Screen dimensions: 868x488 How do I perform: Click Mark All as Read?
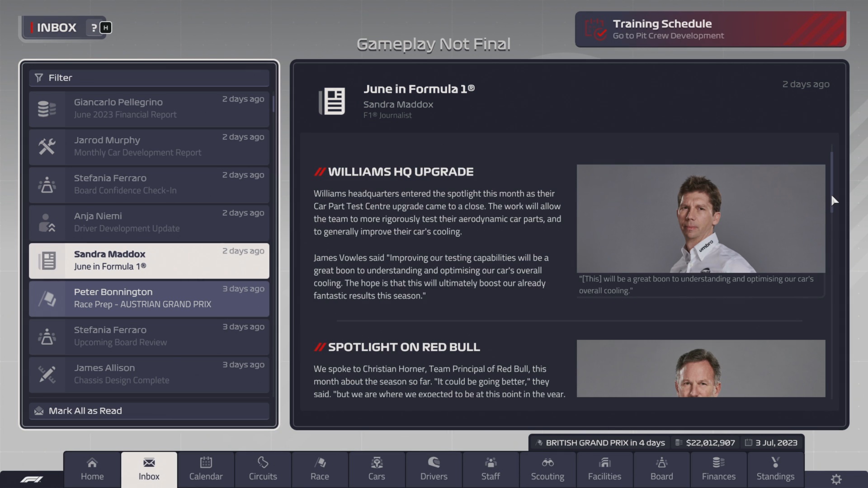point(149,411)
